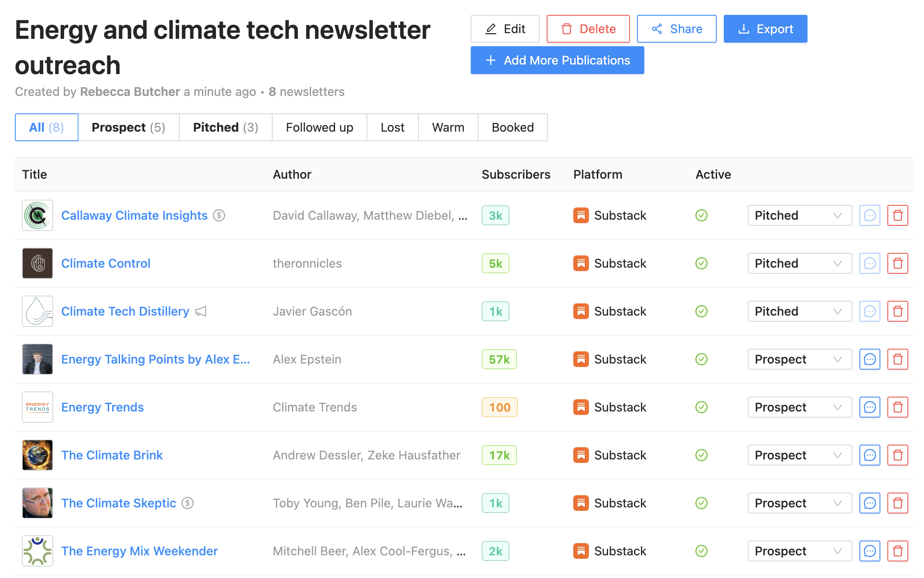The width and height of the screenshot is (924, 578).
Task: Open status dropdown for Callaway Climate Insights
Action: 799,215
